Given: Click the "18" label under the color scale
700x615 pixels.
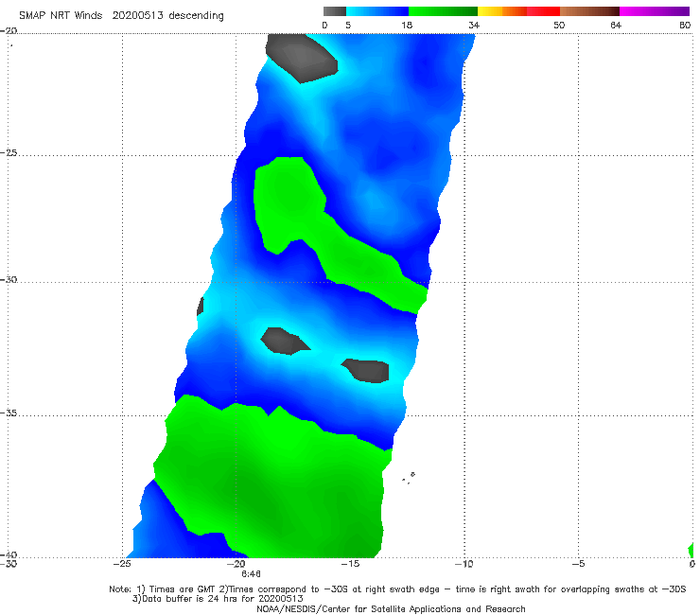Looking at the screenshot, I should click(407, 26).
